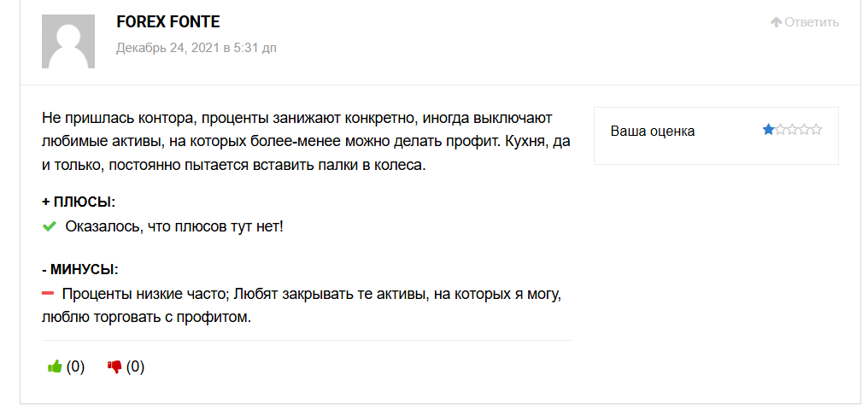
Task: Click the red minus icon under МИНУСЫ
Action: pos(48,293)
